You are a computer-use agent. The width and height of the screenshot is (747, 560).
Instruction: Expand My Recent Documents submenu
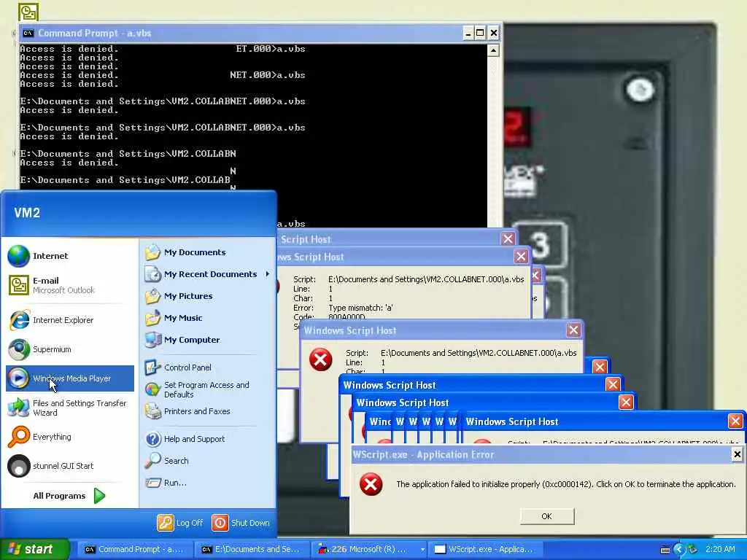[206, 274]
